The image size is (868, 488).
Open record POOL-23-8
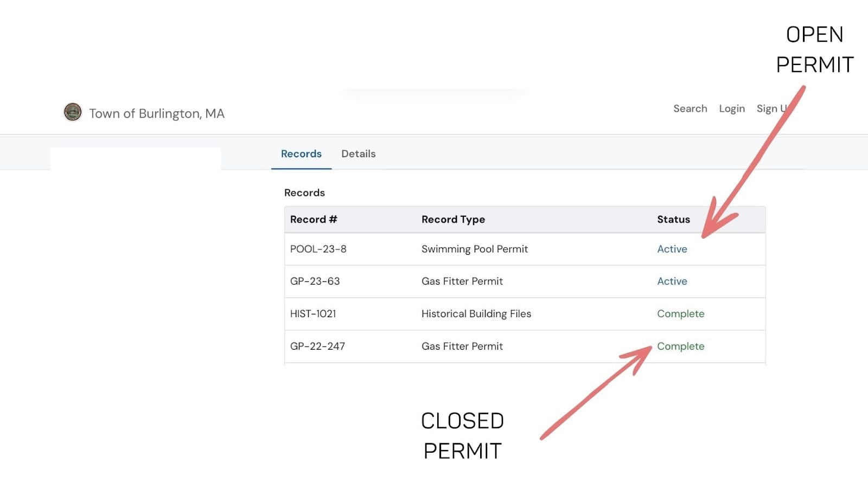(x=318, y=249)
